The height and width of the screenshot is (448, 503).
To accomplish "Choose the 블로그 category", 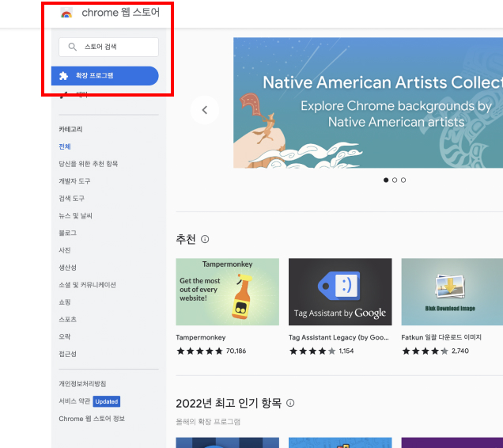I will coord(68,233).
